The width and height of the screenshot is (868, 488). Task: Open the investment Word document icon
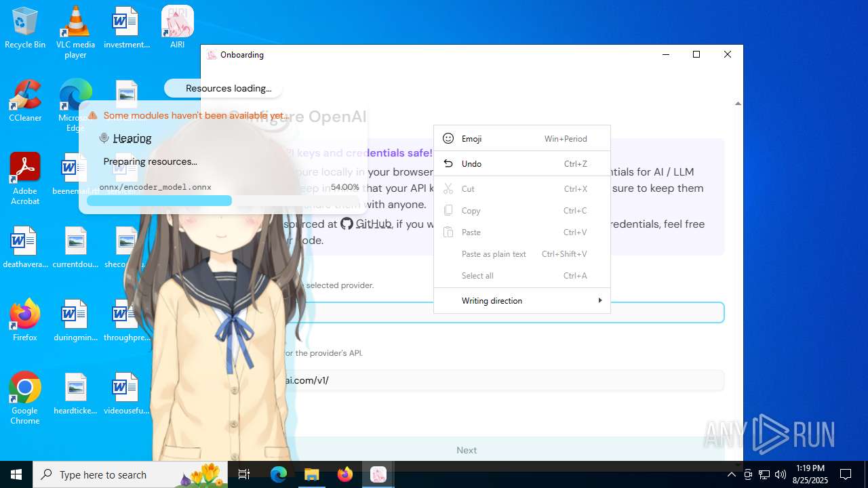[127, 28]
